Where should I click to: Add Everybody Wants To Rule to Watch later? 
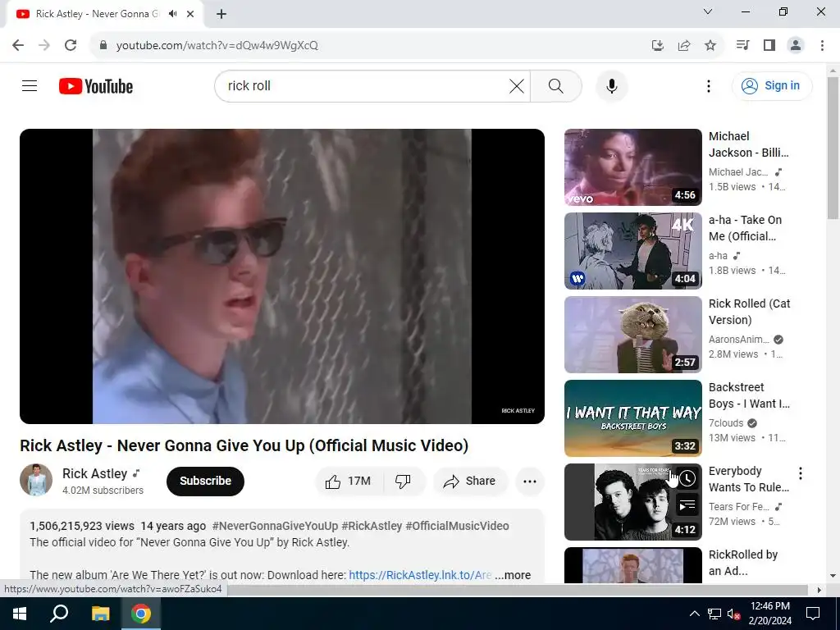pos(687,478)
